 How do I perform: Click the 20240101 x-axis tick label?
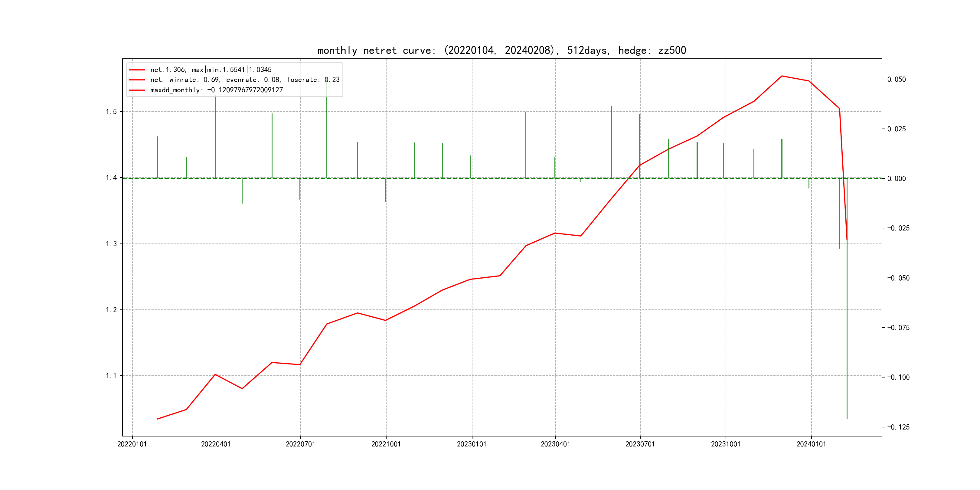click(811, 444)
